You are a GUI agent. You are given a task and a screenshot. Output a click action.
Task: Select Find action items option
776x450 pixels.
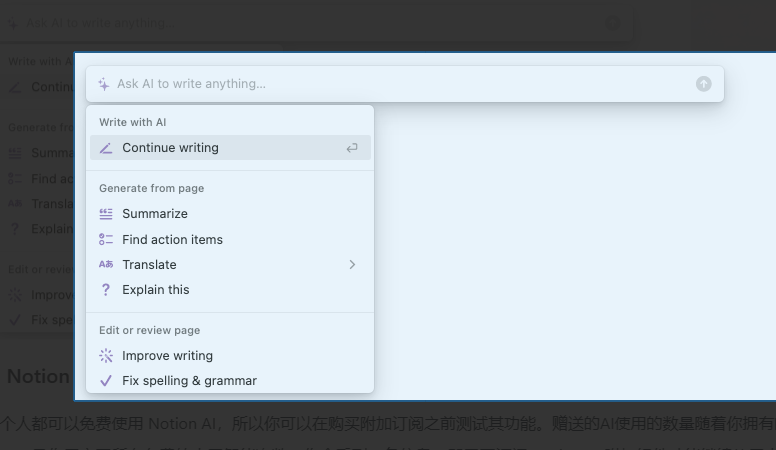[172, 240]
